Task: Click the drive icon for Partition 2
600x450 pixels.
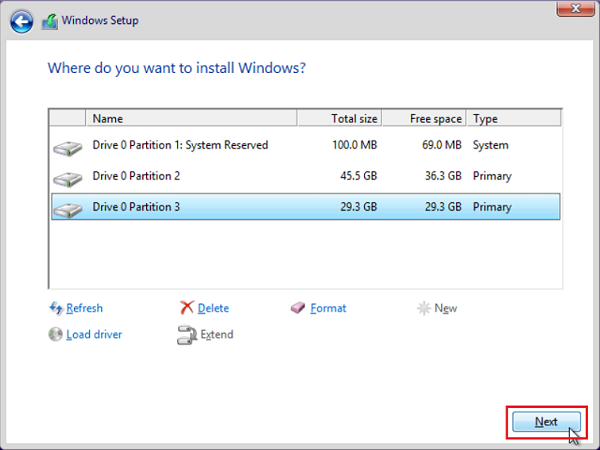Action: pyautogui.click(x=67, y=177)
